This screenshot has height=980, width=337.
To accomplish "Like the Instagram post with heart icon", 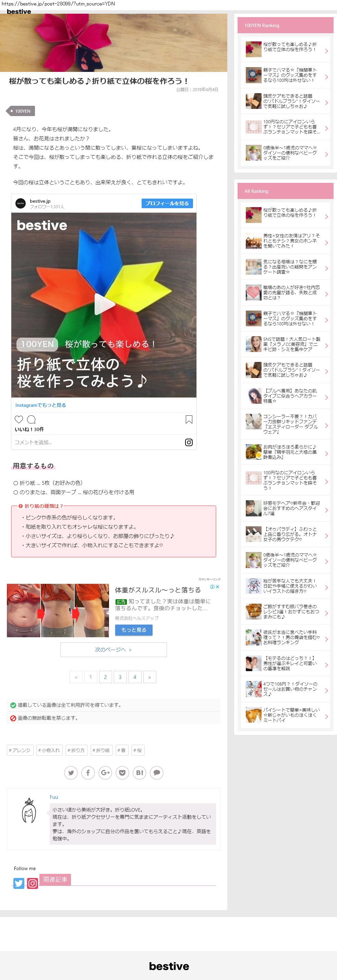I will pyautogui.click(x=19, y=419).
